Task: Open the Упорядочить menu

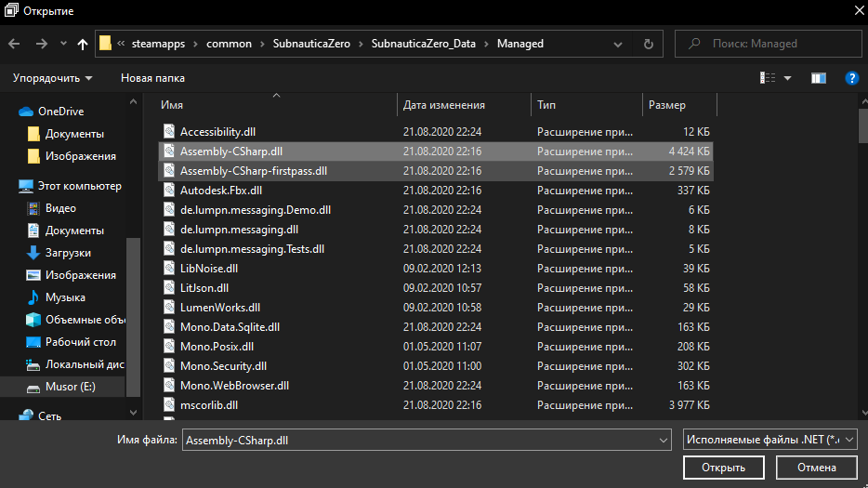Action: click(x=53, y=78)
